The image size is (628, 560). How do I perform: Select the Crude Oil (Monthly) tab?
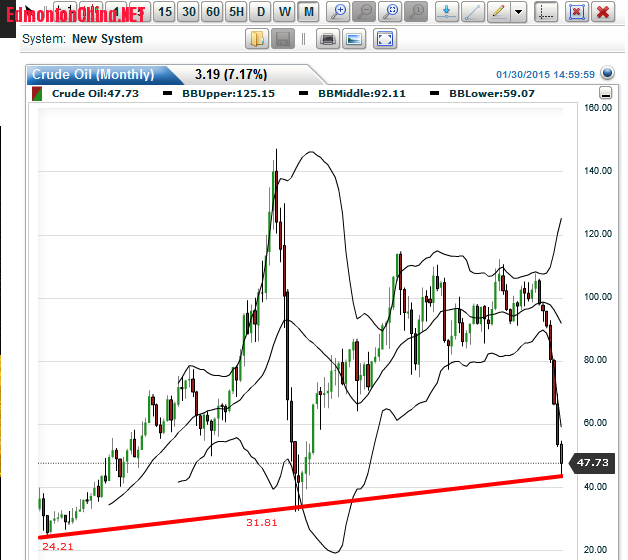pos(93,75)
